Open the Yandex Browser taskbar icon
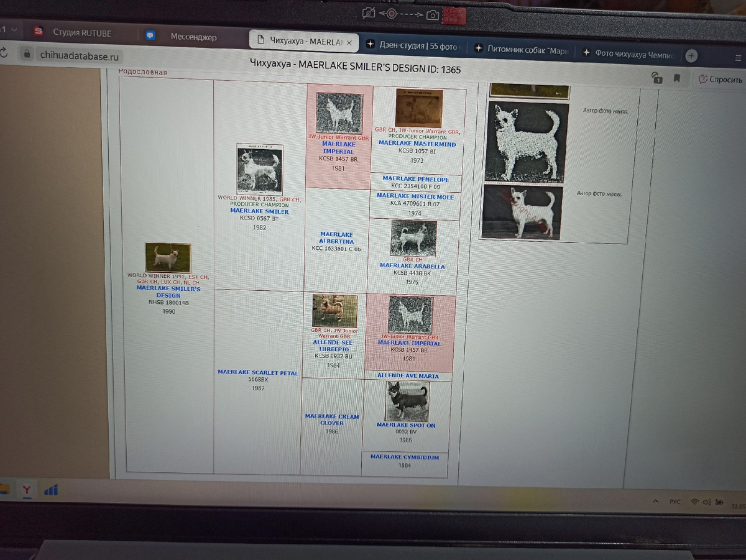Viewport: 746px width, 560px height. click(27, 490)
